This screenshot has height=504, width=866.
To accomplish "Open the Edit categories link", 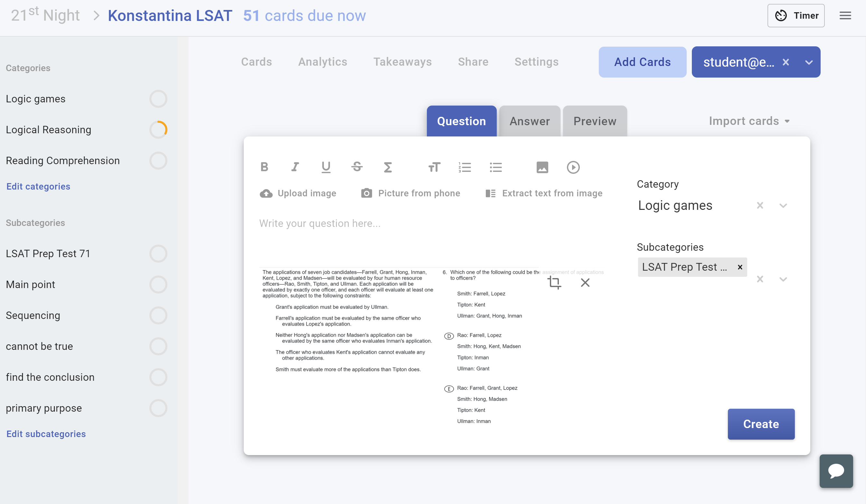I will click(x=38, y=186).
